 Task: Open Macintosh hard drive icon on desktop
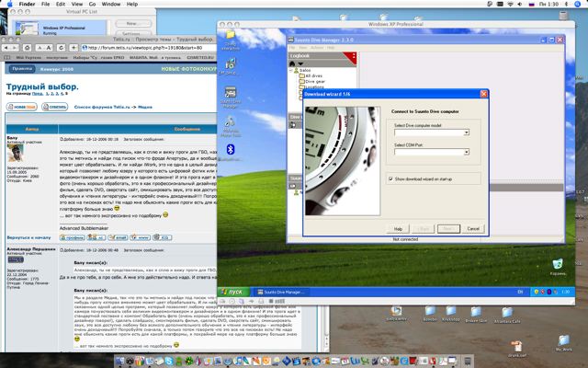(563, 16)
